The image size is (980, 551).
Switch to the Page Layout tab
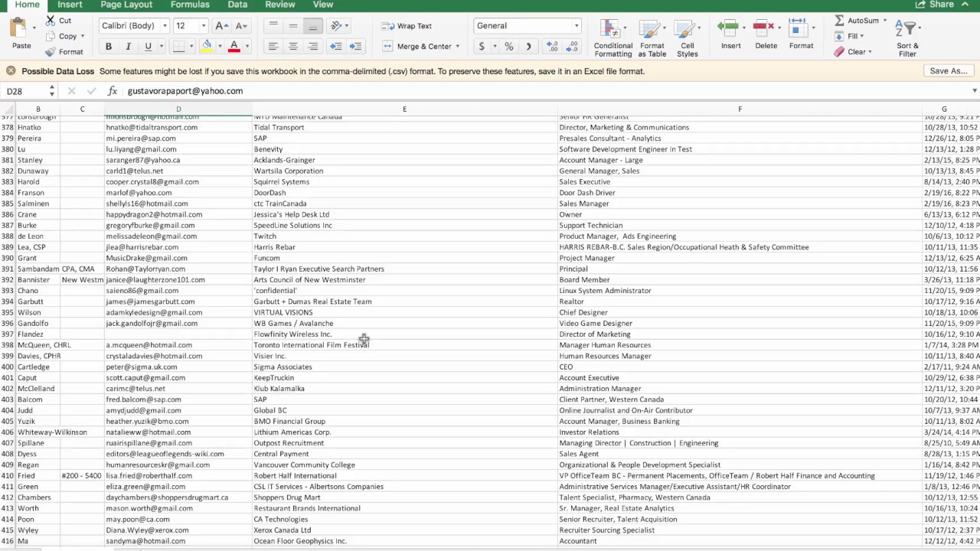click(126, 5)
